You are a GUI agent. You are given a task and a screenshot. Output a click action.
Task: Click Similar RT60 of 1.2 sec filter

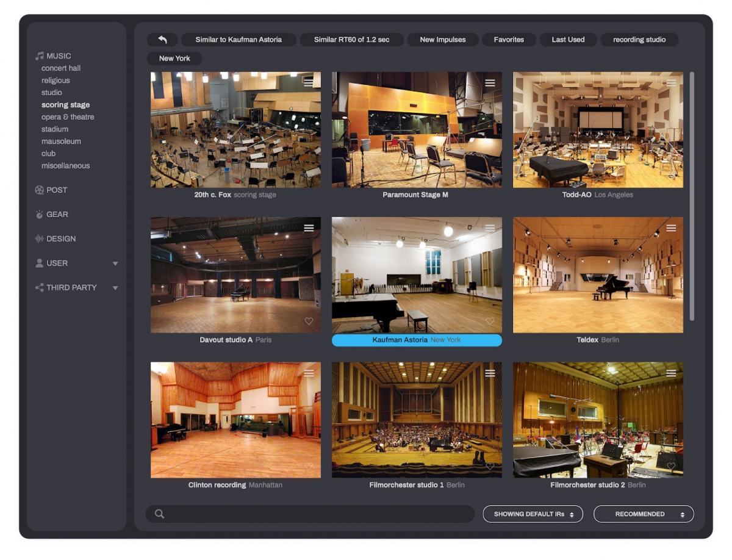(351, 40)
